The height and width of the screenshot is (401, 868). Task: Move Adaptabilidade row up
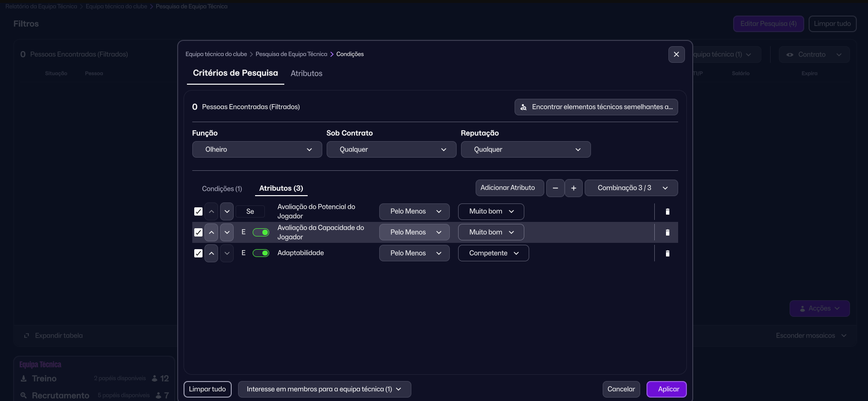211,254
